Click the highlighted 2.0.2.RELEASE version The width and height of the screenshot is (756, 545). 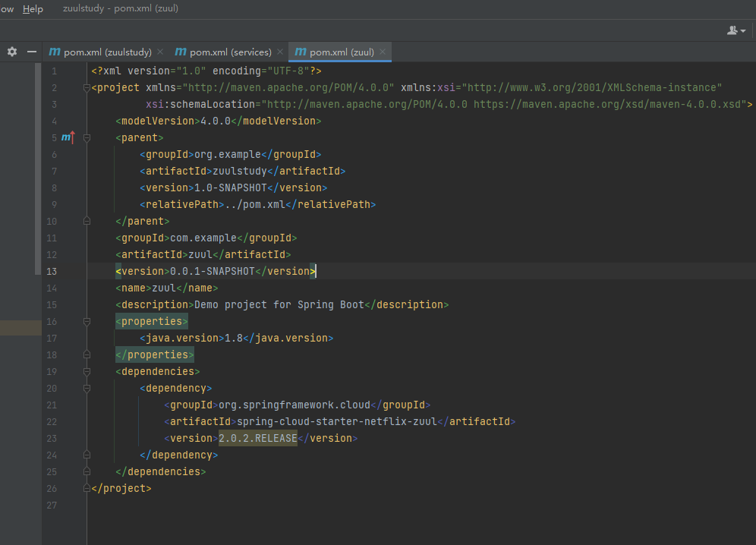(x=258, y=439)
